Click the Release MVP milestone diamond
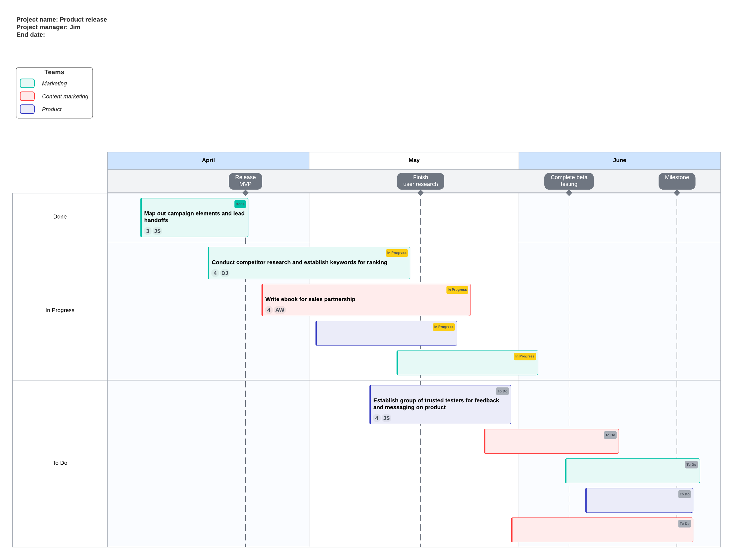The height and width of the screenshot is (560, 734). tap(246, 193)
